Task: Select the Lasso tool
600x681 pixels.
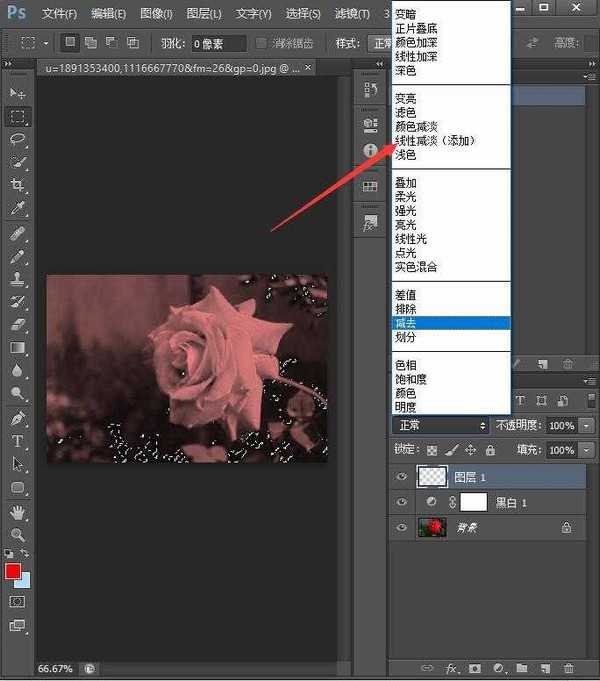Action: pyautogui.click(x=18, y=140)
